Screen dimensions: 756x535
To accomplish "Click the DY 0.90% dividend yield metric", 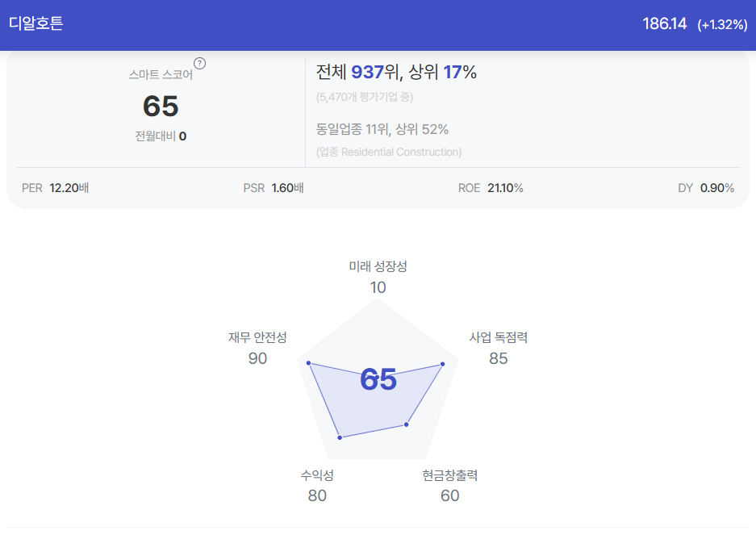I will pyautogui.click(x=706, y=188).
